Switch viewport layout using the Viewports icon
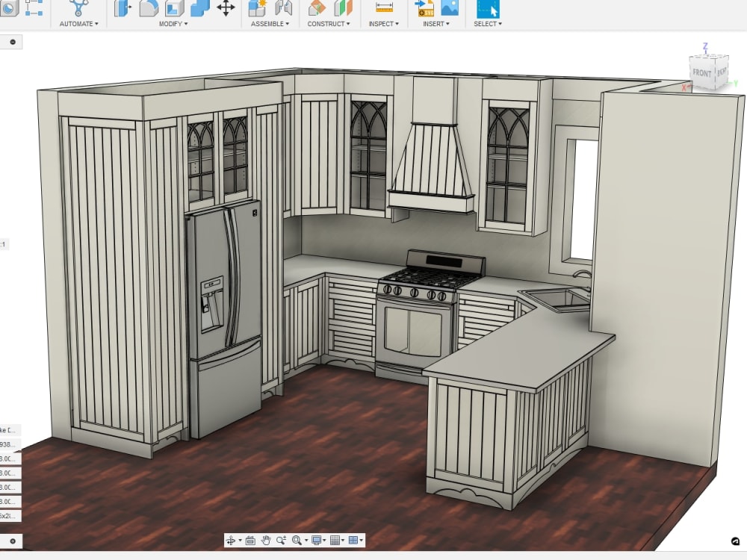The width and height of the screenshot is (747, 560). coord(353,539)
